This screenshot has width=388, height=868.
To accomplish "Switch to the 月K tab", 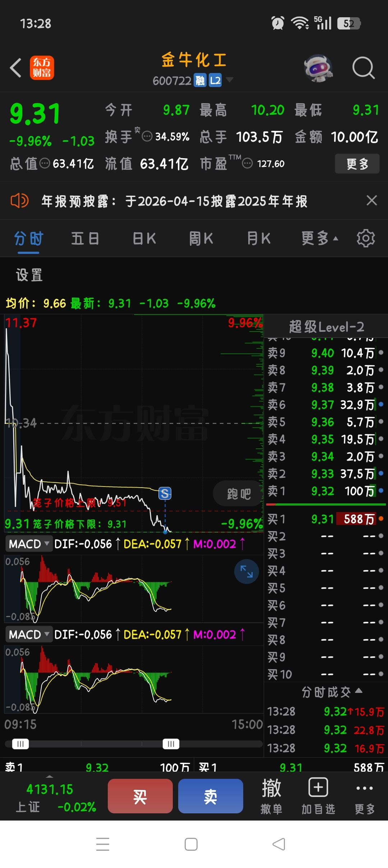I will (259, 238).
